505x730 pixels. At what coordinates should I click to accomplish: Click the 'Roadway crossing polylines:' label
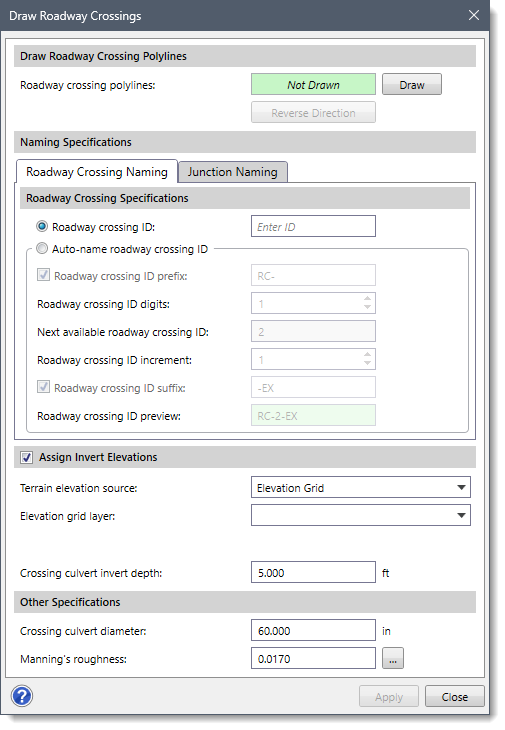click(88, 85)
